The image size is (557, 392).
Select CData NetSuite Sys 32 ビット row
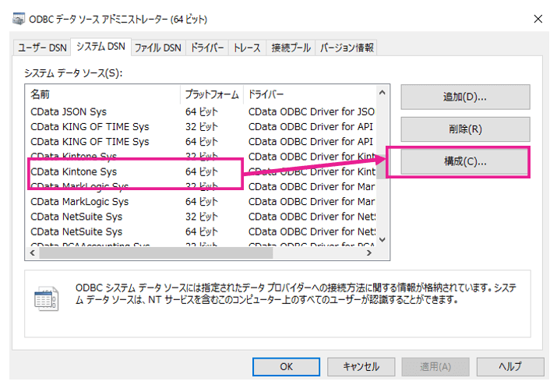(201, 217)
